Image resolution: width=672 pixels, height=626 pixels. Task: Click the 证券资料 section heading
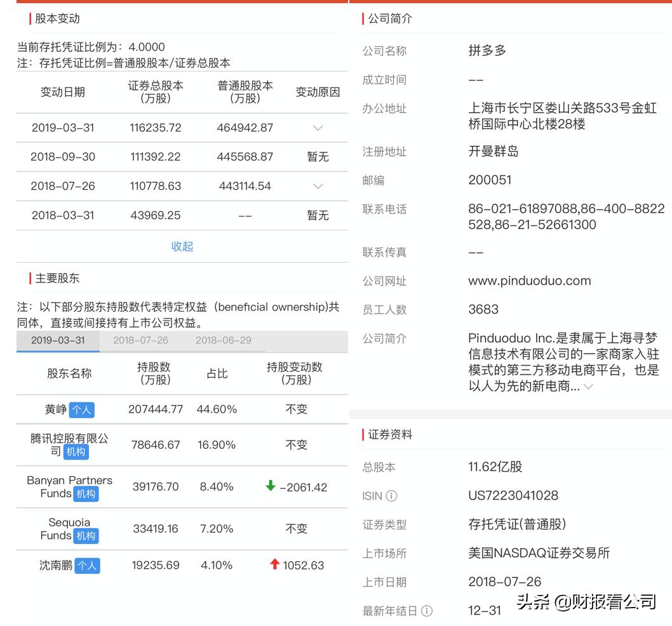[x=390, y=434]
